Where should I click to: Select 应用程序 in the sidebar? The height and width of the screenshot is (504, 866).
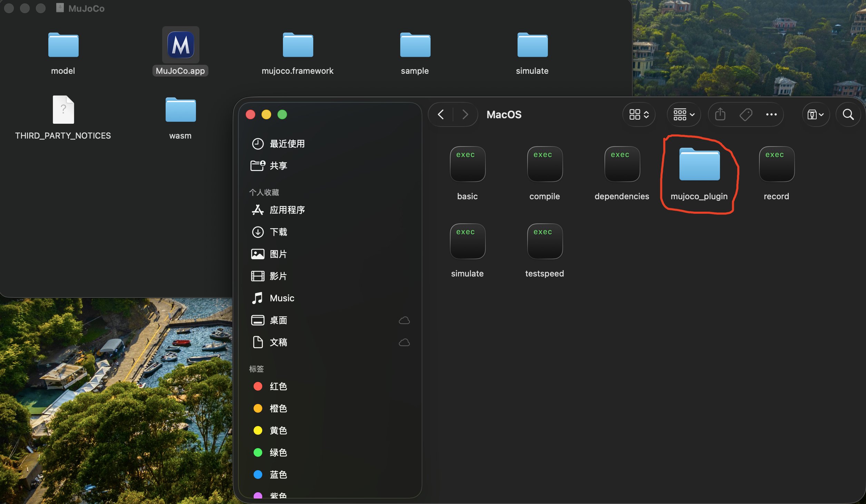click(287, 210)
